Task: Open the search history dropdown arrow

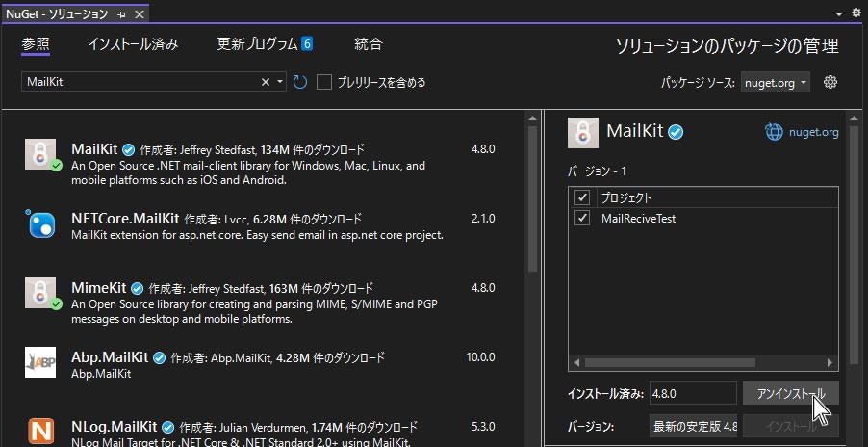Action: pyautogui.click(x=280, y=82)
